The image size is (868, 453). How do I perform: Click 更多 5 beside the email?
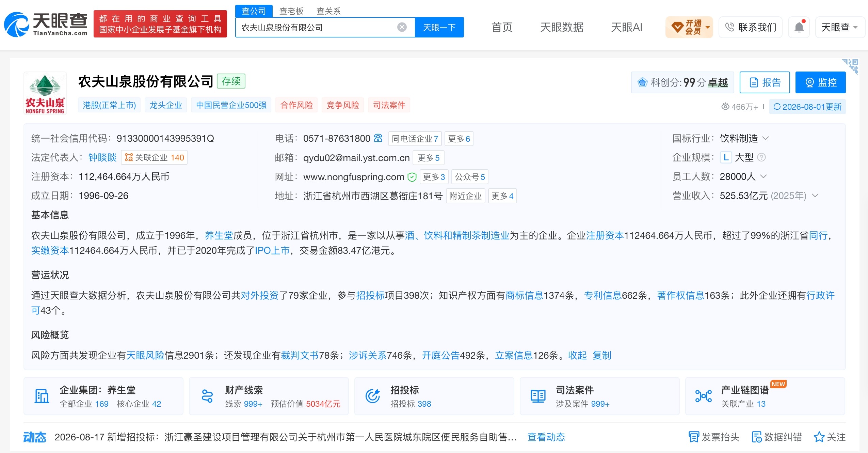tap(429, 158)
